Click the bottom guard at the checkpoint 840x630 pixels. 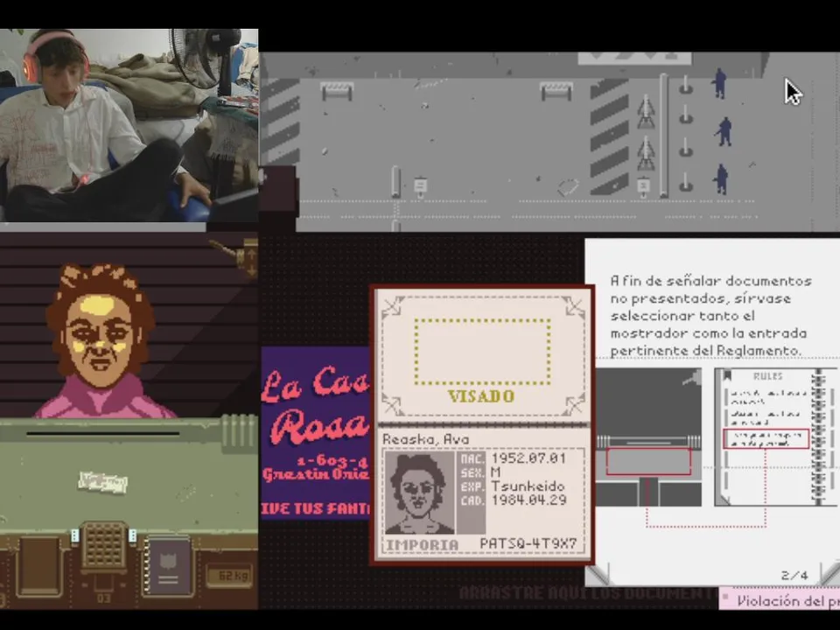[721, 178]
